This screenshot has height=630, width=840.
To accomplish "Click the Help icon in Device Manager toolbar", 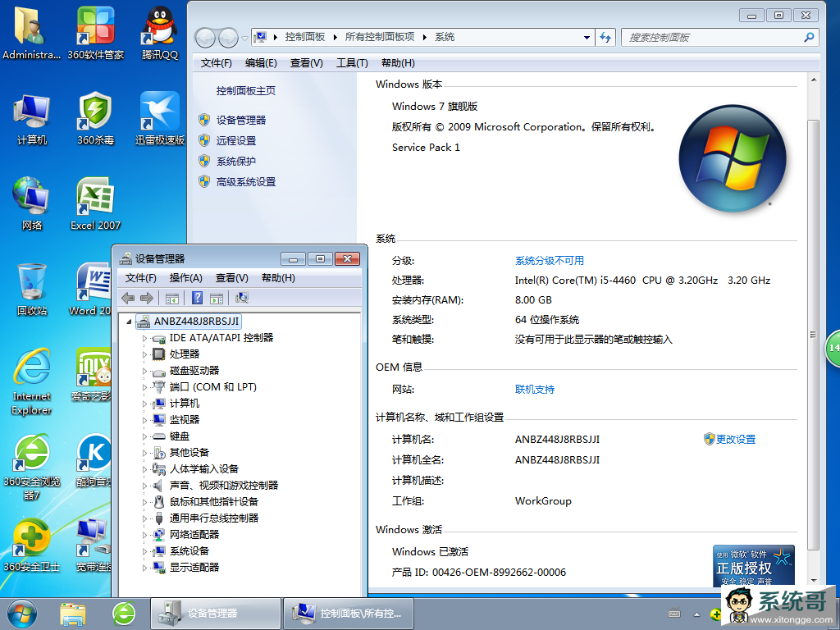I will [x=197, y=298].
